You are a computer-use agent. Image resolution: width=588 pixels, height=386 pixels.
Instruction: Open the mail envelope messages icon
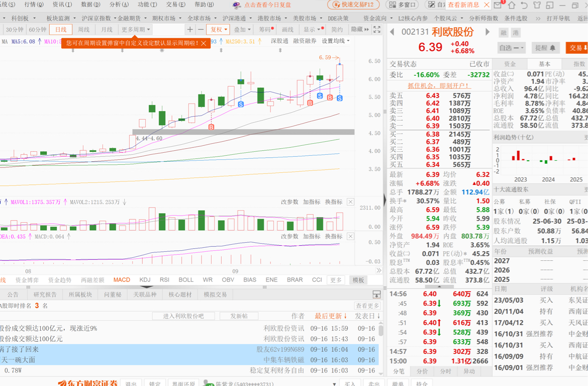[497, 5]
